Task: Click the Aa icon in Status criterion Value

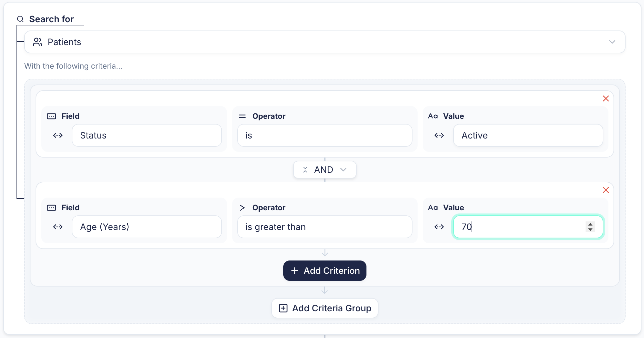Action: (x=433, y=116)
